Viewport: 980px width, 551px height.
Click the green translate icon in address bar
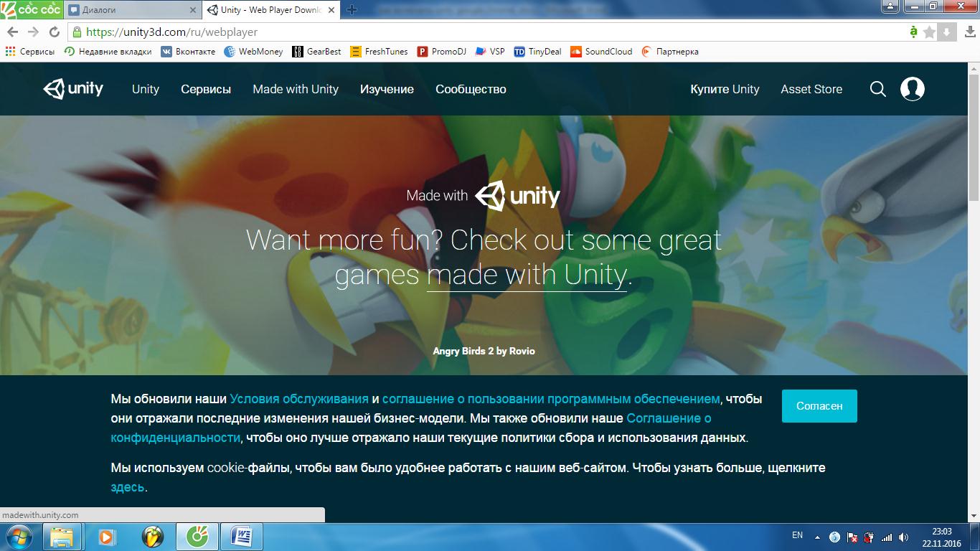click(x=913, y=32)
